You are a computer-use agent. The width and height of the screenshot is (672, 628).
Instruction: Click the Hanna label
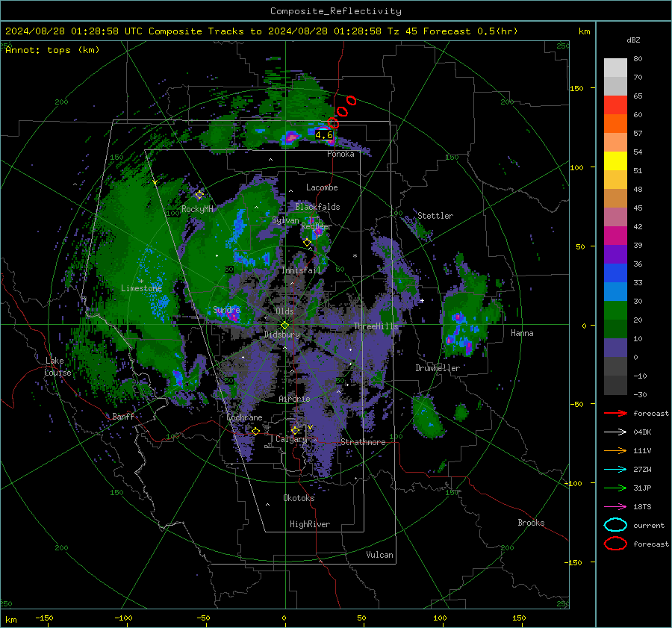coord(522,333)
